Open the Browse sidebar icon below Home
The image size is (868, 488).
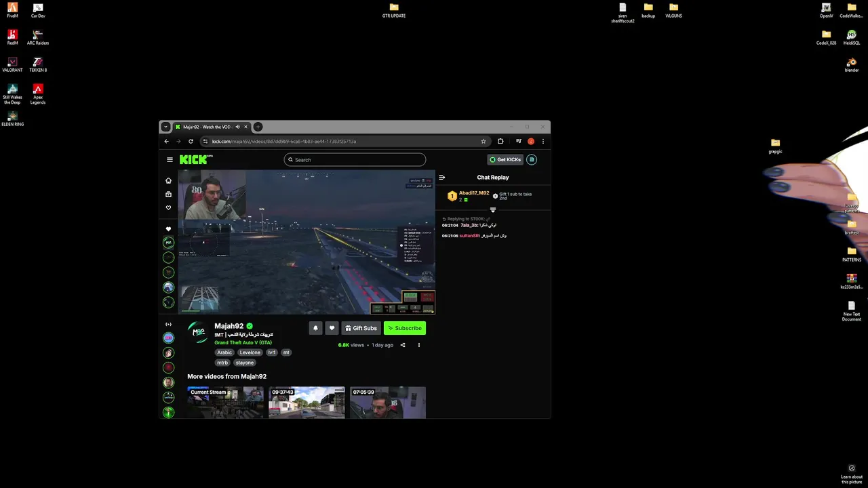168,194
